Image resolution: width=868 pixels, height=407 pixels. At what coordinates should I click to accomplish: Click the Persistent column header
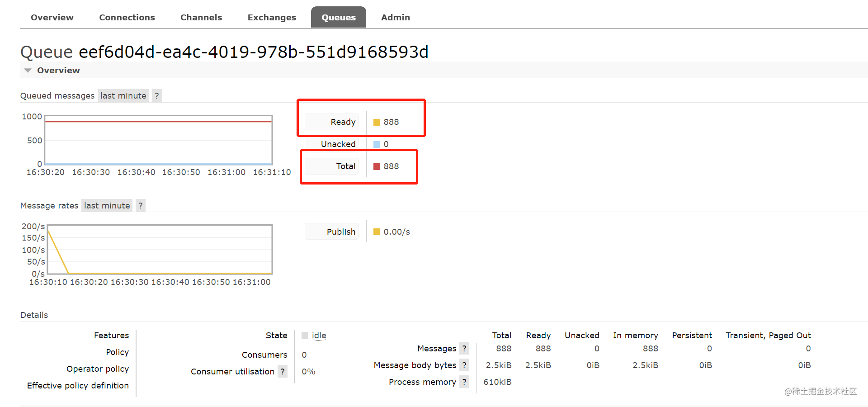(x=692, y=336)
